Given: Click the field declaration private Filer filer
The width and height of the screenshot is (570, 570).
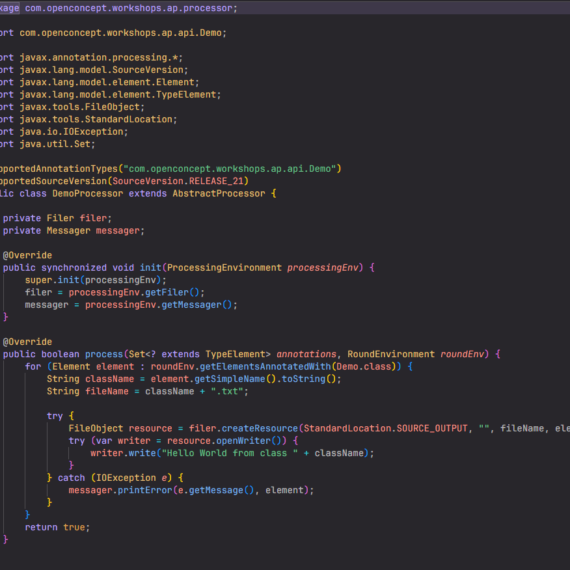Looking at the screenshot, I should (x=57, y=218).
